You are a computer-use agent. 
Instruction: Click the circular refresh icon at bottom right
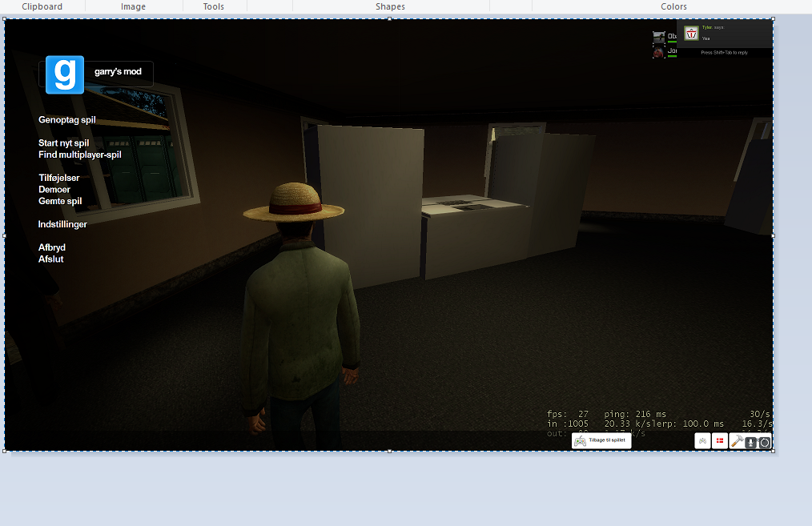765,442
